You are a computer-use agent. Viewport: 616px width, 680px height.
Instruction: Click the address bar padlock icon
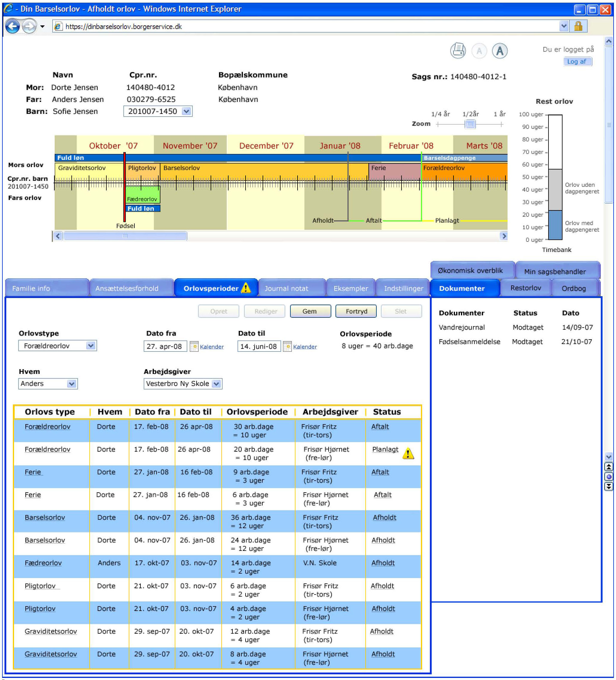point(578,26)
